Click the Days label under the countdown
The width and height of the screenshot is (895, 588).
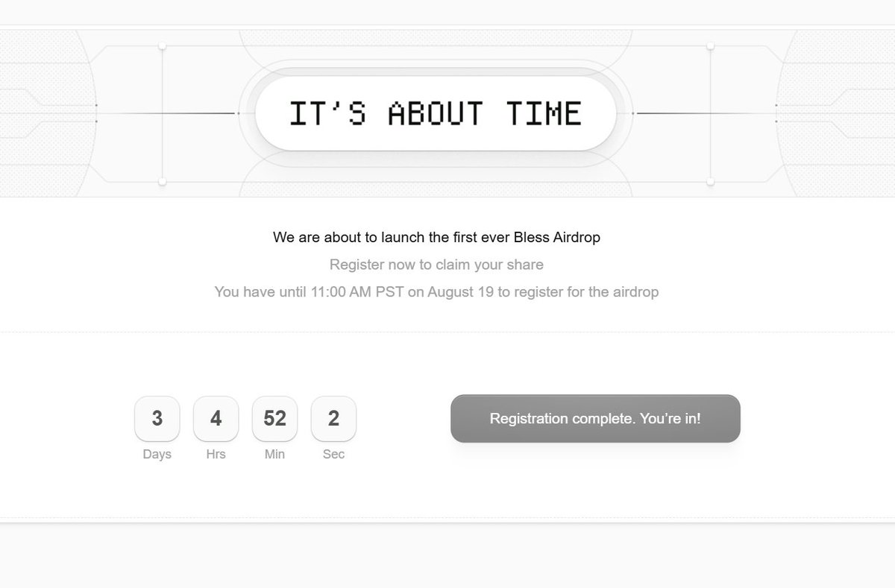pos(157,454)
